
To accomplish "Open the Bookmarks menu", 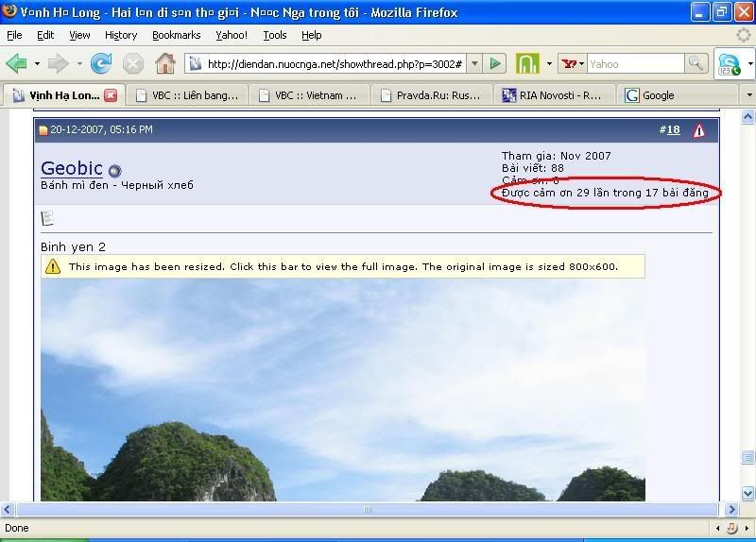I will pyautogui.click(x=176, y=35).
